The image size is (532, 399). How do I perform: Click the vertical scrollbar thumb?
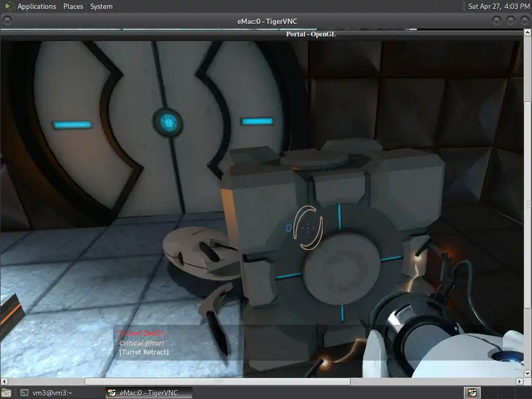[527, 205]
